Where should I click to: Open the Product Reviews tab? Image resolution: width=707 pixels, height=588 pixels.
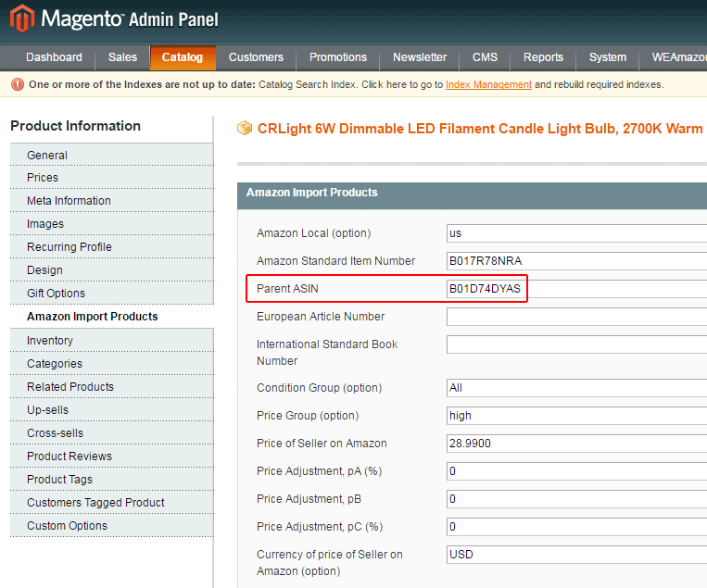112,456
